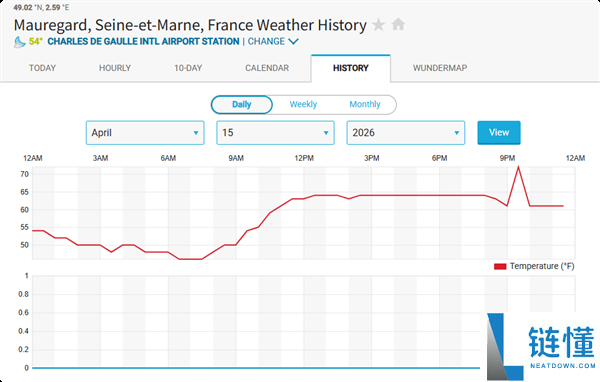Screen dimensions: 600x382
Task: Select the Monthly view toggle
Action: [x=365, y=104]
